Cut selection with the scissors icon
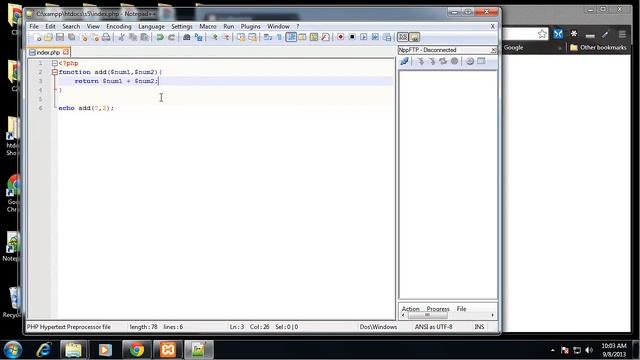Image resolution: width=640 pixels, height=360 pixels. pos(122,38)
